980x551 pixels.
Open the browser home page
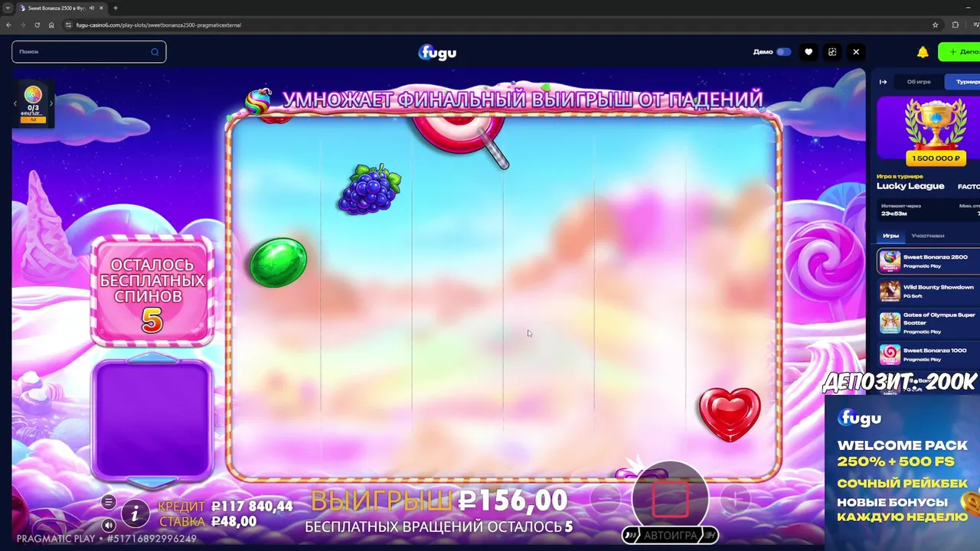pos(51,24)
